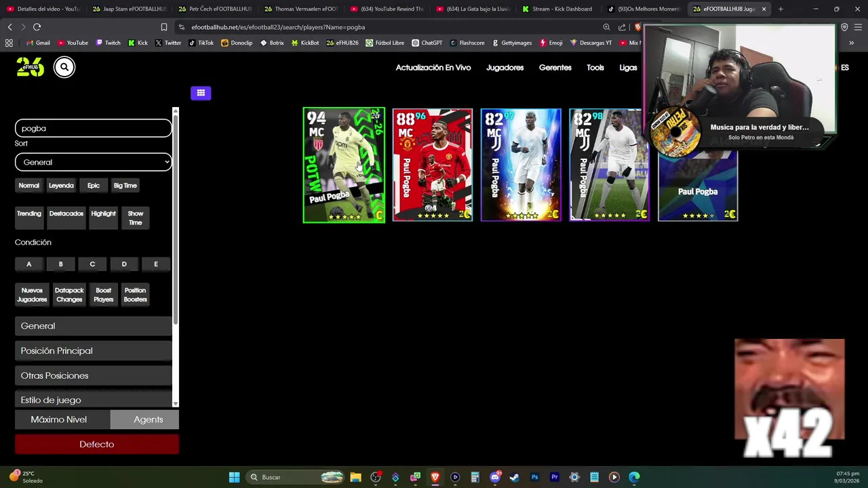Expand the Estilo de juego section
This screenshot has width=868, height=488.
tap(94, 399)
